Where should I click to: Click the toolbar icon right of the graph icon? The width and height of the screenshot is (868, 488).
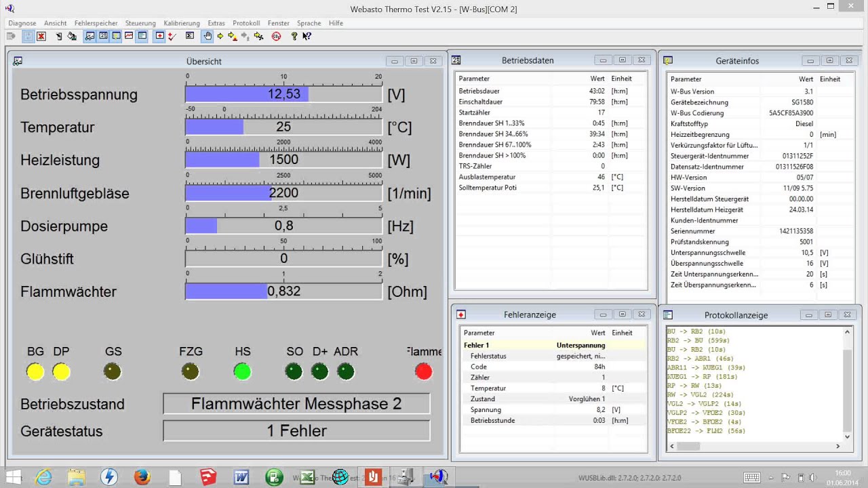click(142, 36)
